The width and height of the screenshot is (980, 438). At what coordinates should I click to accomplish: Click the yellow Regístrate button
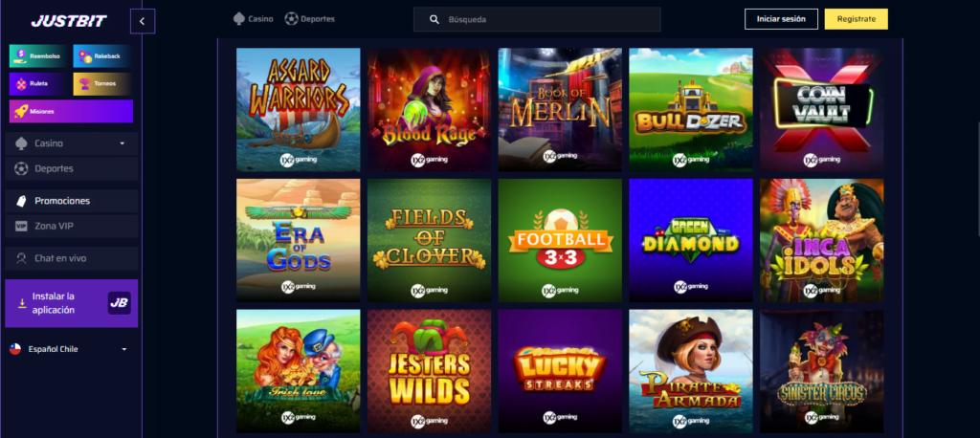pos(857,19)
